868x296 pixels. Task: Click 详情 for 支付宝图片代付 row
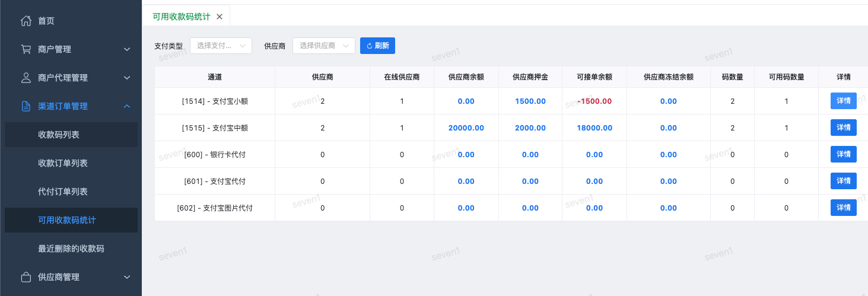pyautogui.click(x=843, y=208)
